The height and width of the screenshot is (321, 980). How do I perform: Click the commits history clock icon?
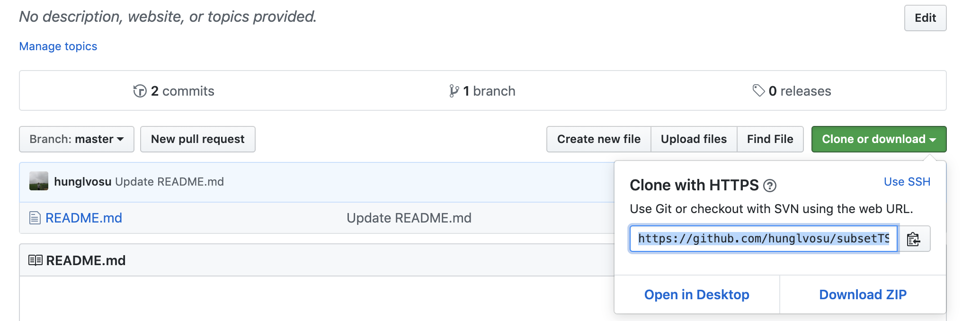(140, 91)
